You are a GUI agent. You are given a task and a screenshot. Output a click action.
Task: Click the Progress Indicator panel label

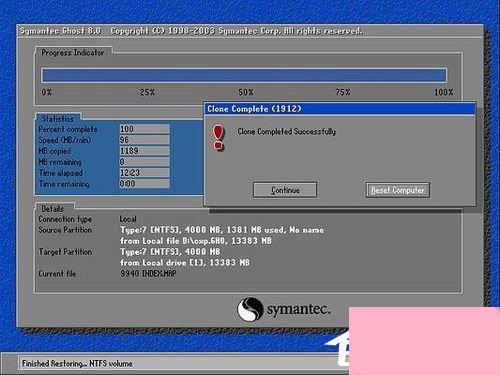[x=73, y=53]
